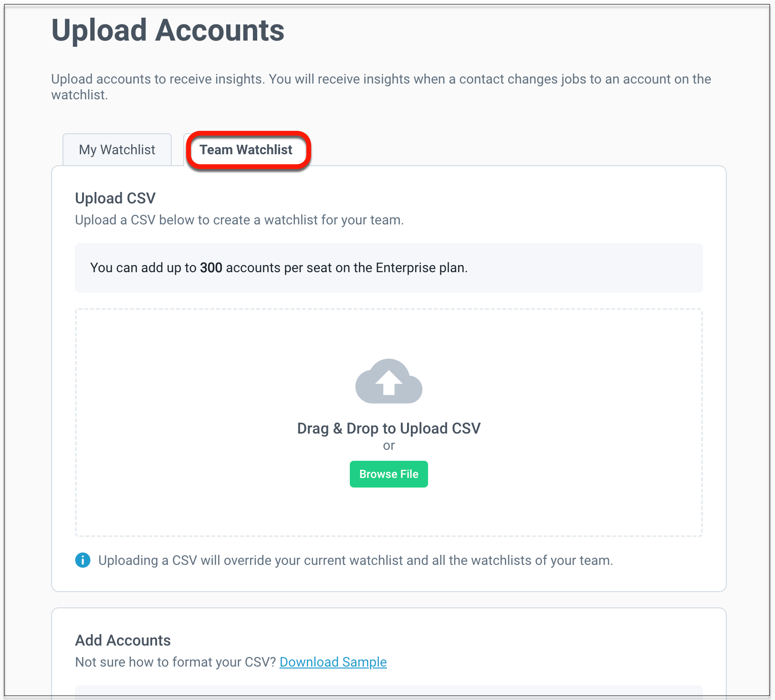Open the file picker with Browse File

tap(389, 474)
